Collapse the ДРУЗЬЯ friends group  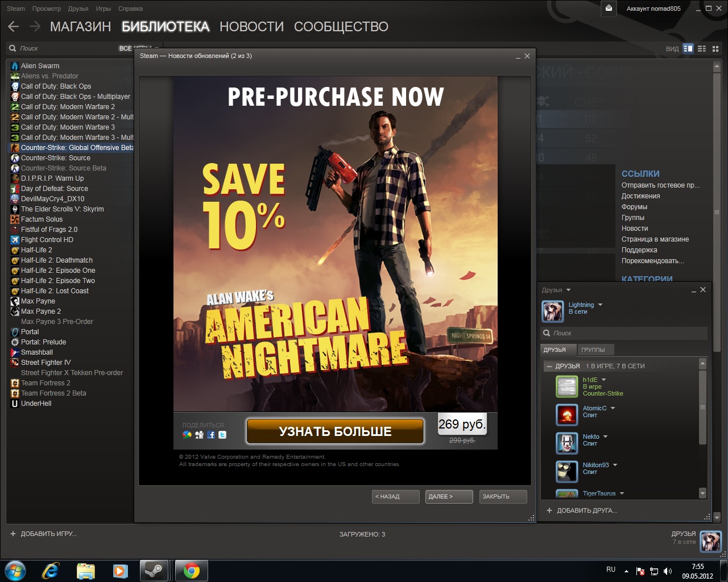pos(549,366)
